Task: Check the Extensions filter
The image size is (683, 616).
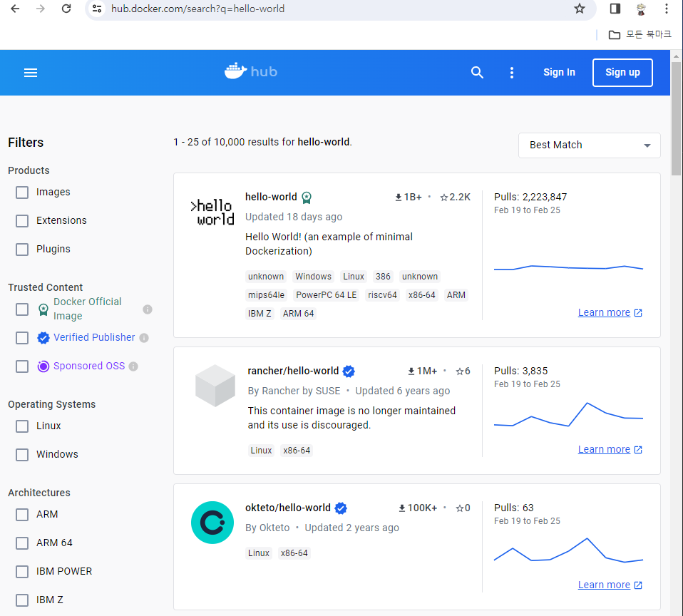Action: [x=22, y=221]
